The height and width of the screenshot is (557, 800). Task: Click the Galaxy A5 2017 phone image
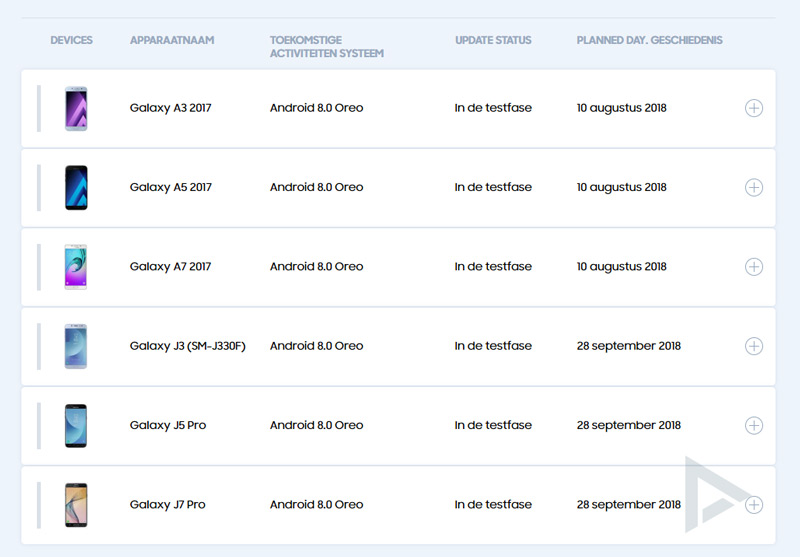(76, 188)
